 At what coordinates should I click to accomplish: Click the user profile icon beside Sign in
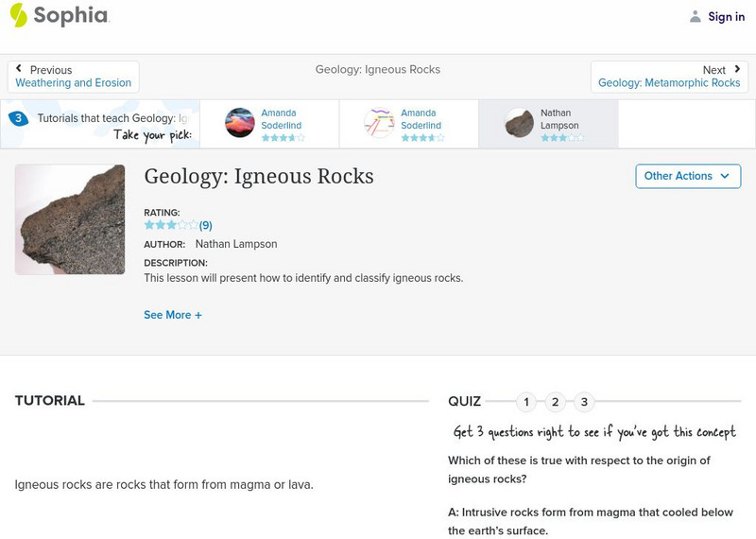696,17
